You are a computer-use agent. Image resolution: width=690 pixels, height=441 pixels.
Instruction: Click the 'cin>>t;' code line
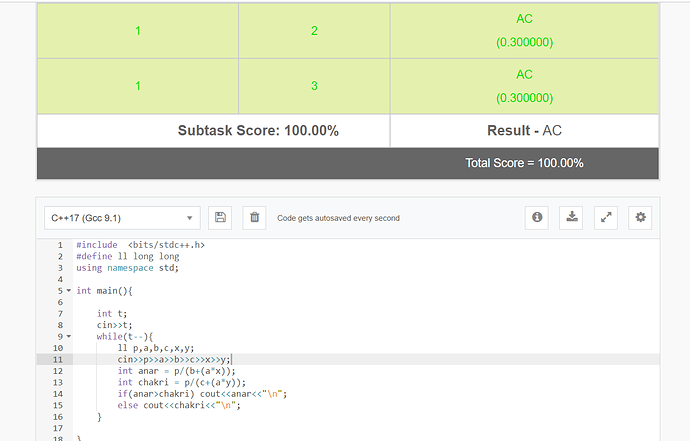click(114, 325)
